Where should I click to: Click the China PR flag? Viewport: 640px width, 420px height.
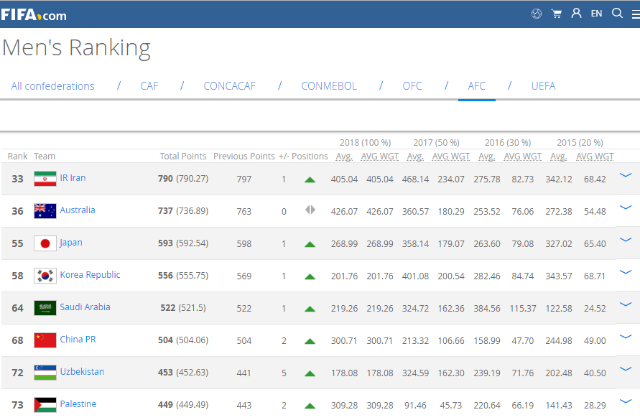coord(45,340)
